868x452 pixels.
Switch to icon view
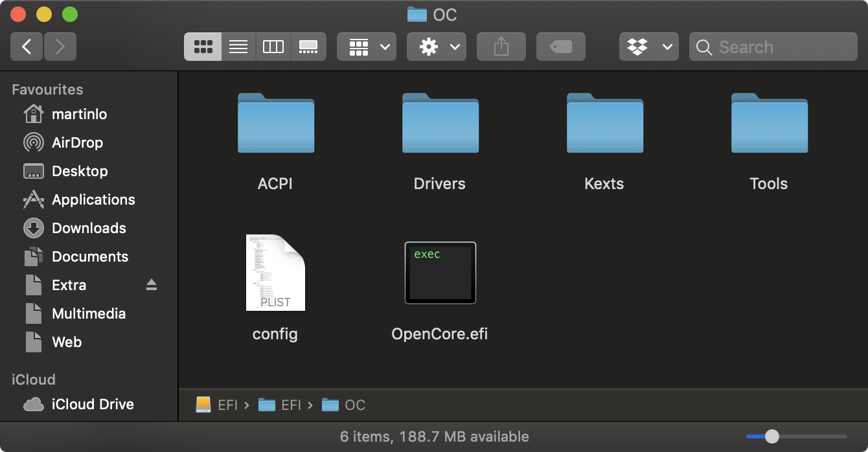tap(203, 47)
